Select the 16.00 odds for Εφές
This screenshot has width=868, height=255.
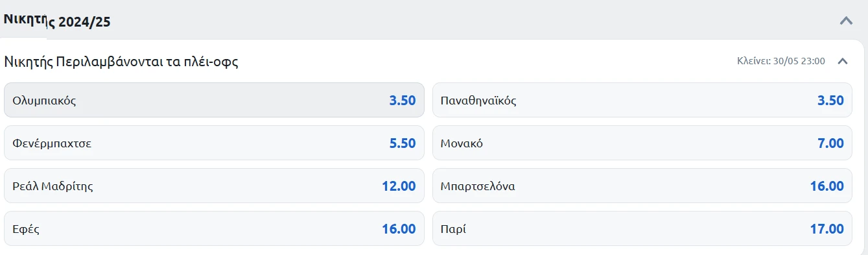399,229
